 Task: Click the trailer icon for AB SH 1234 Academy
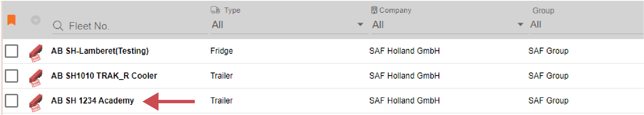pos(36,102)
